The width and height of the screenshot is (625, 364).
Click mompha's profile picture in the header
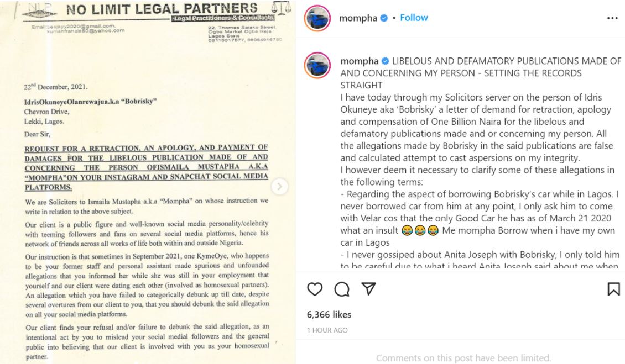pos(318,18)
